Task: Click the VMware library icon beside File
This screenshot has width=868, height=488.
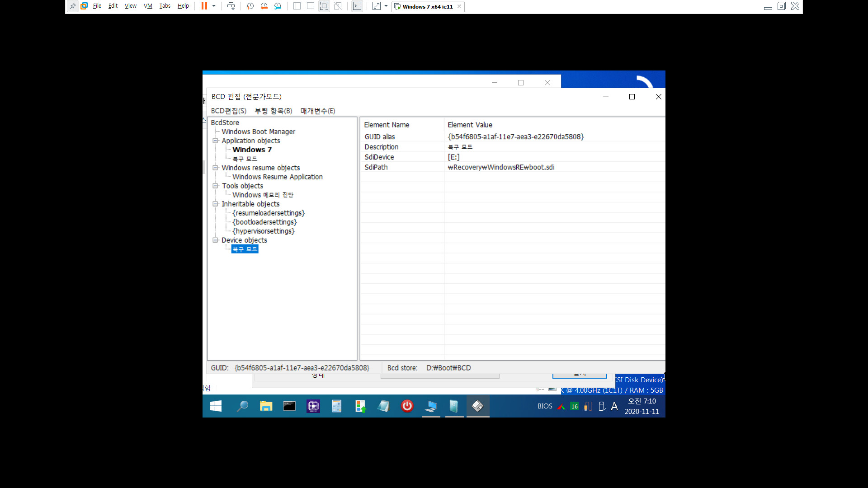Action: (x=84, y=6)
